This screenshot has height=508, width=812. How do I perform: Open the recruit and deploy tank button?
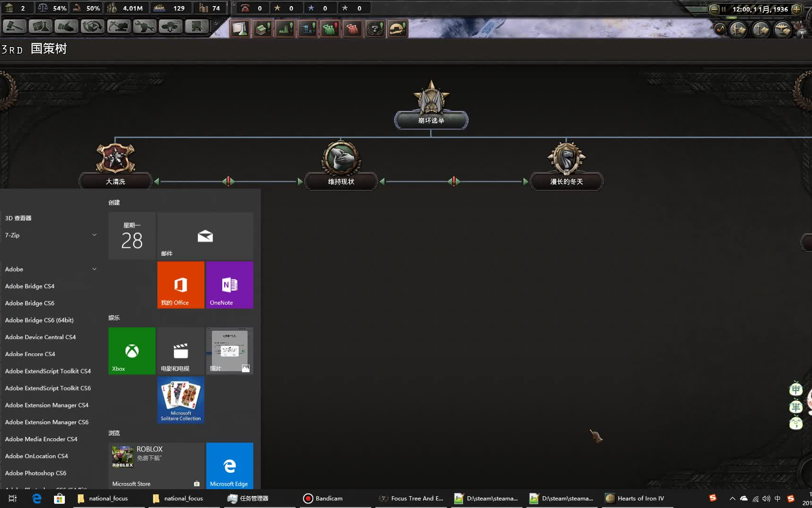click(171, 27)
